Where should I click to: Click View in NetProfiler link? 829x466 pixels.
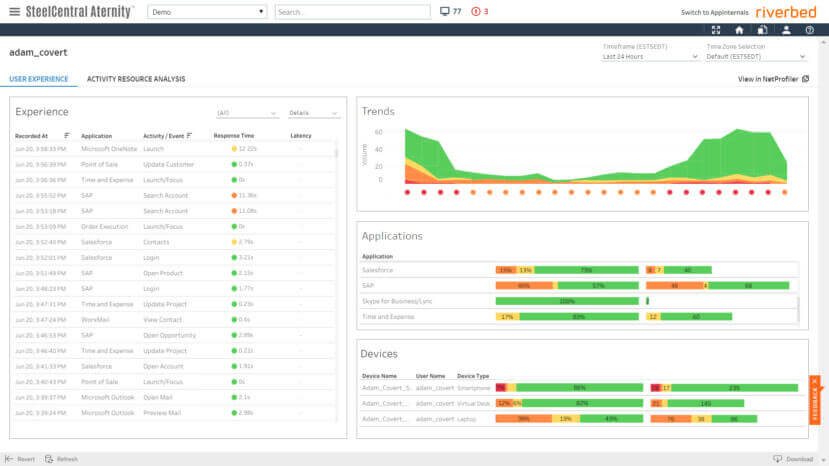768,79
